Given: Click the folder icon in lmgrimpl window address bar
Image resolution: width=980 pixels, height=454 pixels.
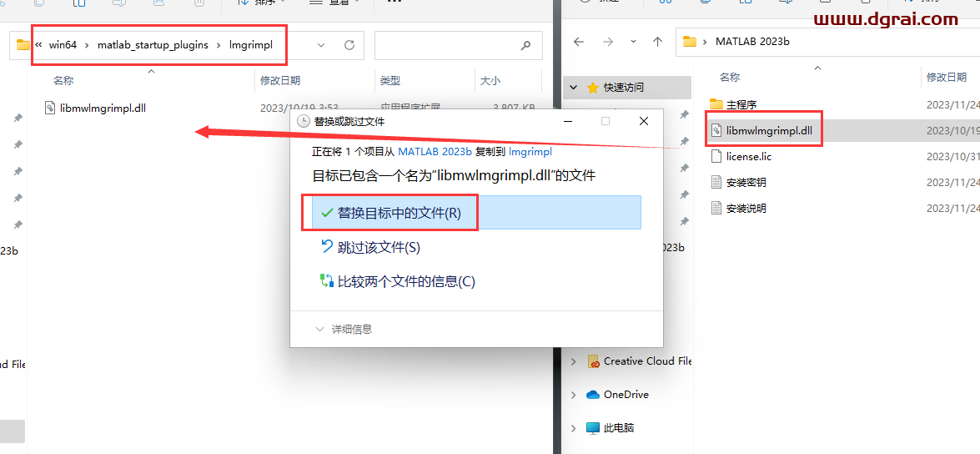Looking at the screenshot, I should click(23, 44).
